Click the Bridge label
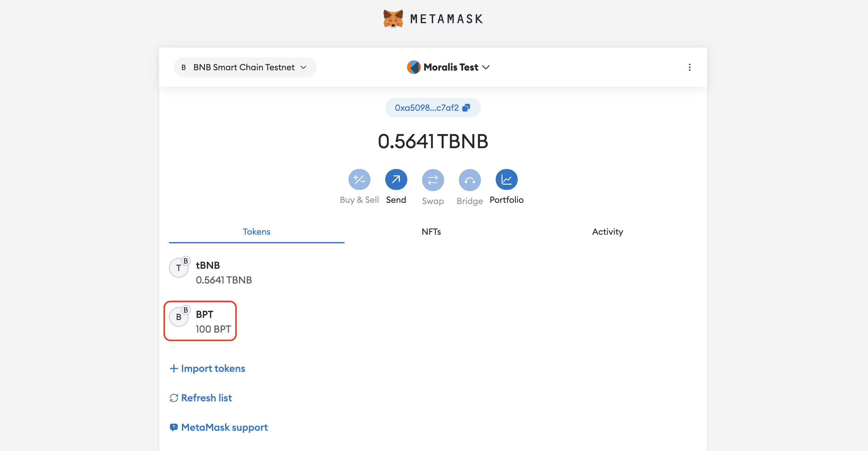 click(x=470, y=201)
